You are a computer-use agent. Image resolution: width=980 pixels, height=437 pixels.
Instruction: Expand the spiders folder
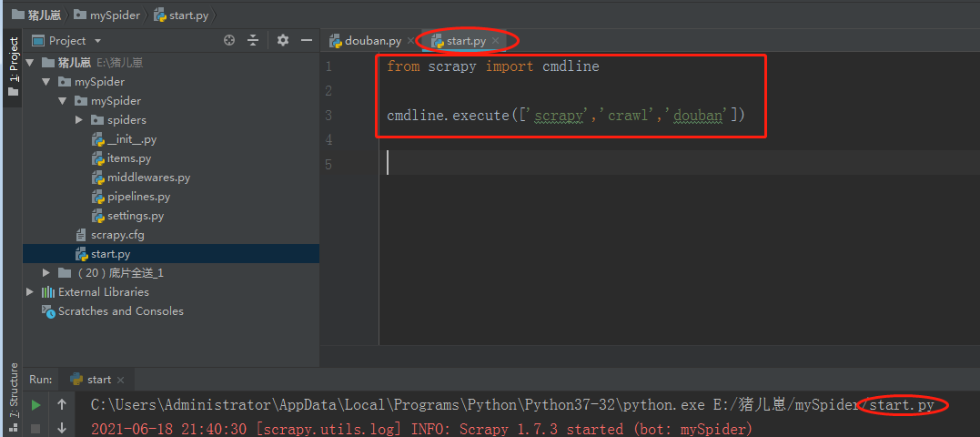79,120
